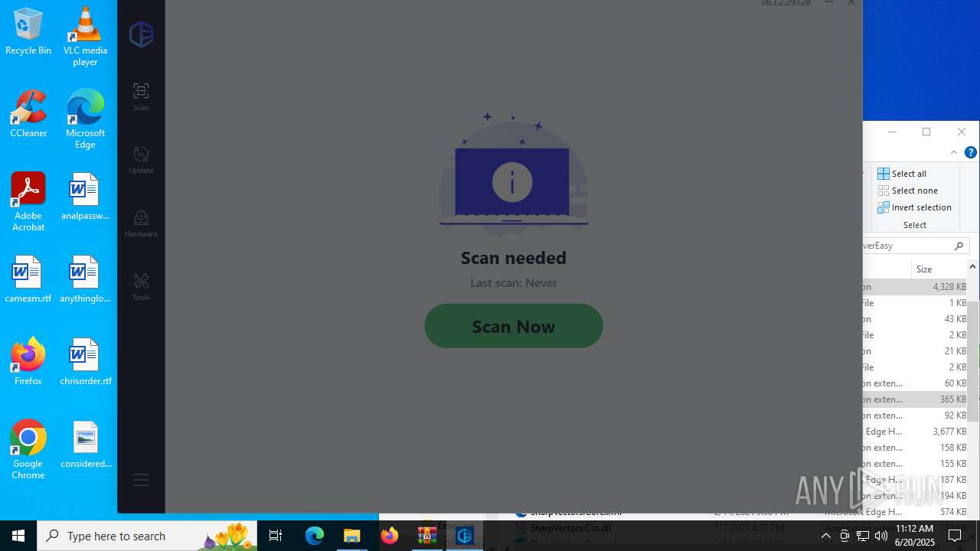The image size is (980, 551).
Task: Click scroll up arrow in File Explorer list
Action: click(973, 266)
